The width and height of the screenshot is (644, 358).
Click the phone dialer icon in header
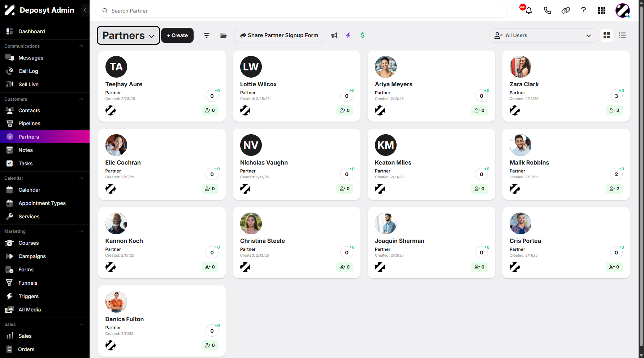tap(548, 10)
